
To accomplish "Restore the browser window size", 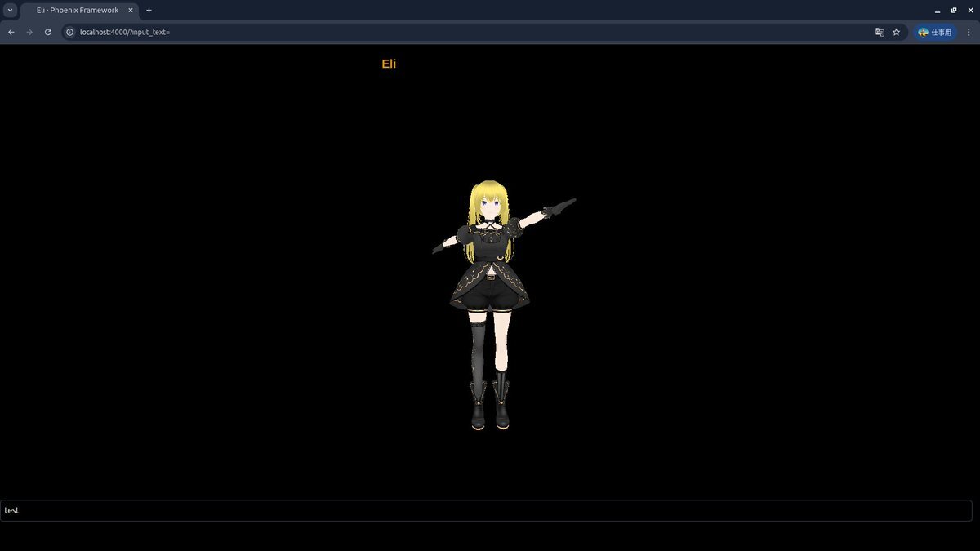I will click(954, 10).
